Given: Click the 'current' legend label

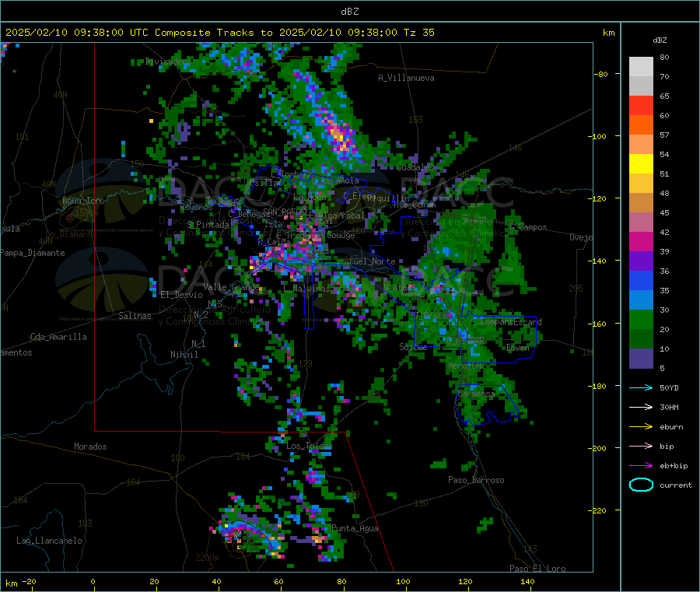Looking at the screenshot, I should (x=676, y=485).
